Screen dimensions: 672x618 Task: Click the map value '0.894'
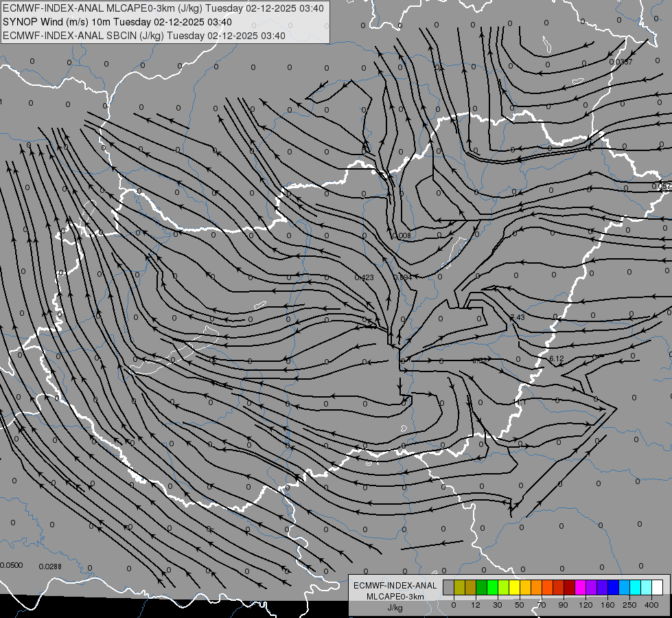coord(402,277)
